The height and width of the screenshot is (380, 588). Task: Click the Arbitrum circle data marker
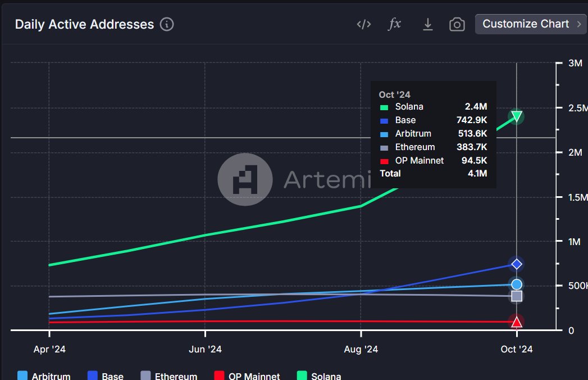click(x=516, y=284)
